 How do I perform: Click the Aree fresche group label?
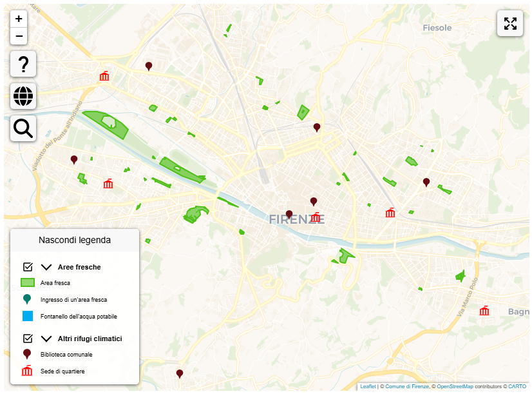point(79,267)
